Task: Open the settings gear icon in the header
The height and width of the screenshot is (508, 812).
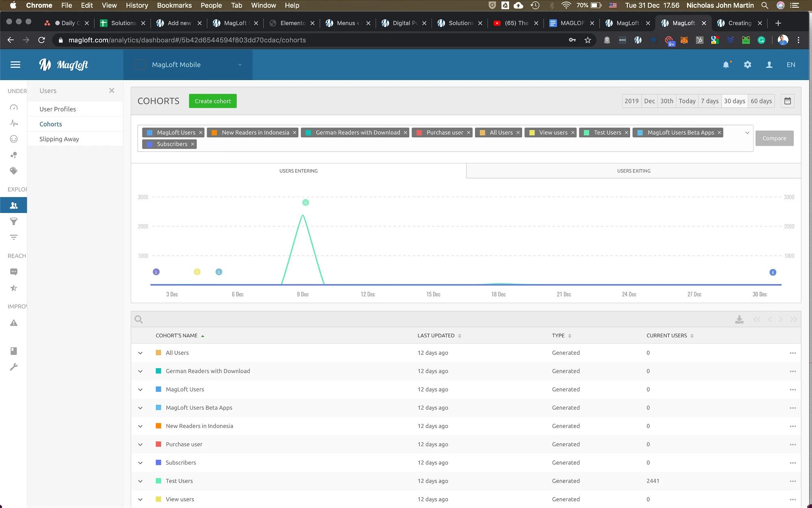Action: pyautogui.click(x=747, y=65)
